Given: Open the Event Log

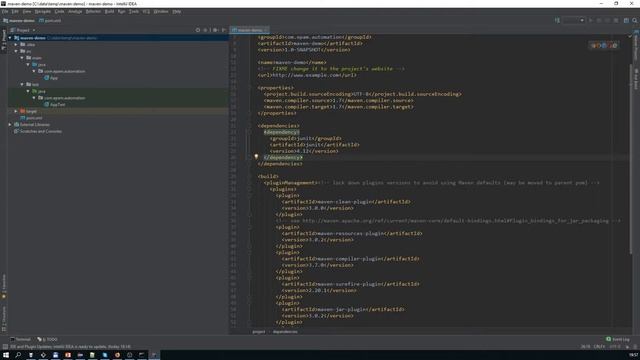Looking at the screenshot, I should click(x=618, y=339).
